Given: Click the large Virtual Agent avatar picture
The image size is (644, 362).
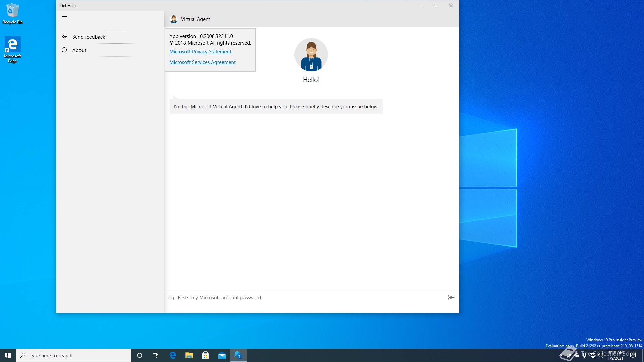Looking at the screenshot, I should (x=311, y=55).
